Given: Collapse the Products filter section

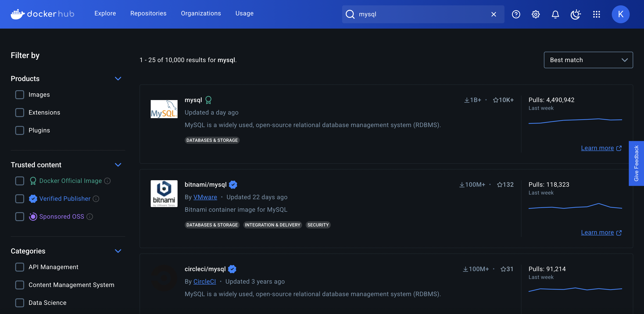Looking at the screenshot, I should point(118,79).
